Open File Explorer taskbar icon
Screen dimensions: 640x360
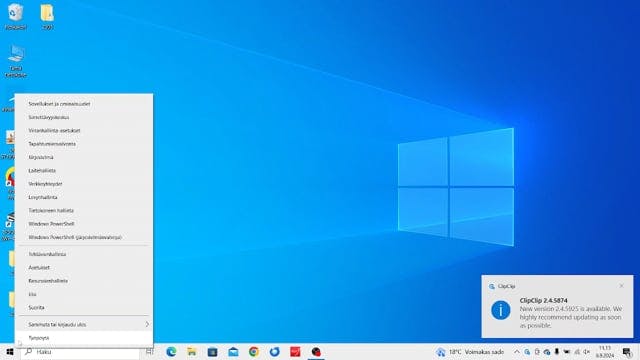(x=192, y=351)
